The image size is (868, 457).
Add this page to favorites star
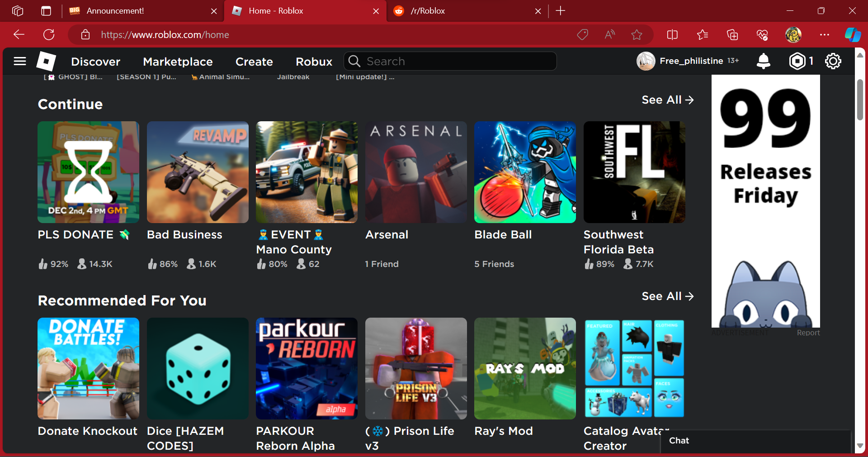[637, 35]
